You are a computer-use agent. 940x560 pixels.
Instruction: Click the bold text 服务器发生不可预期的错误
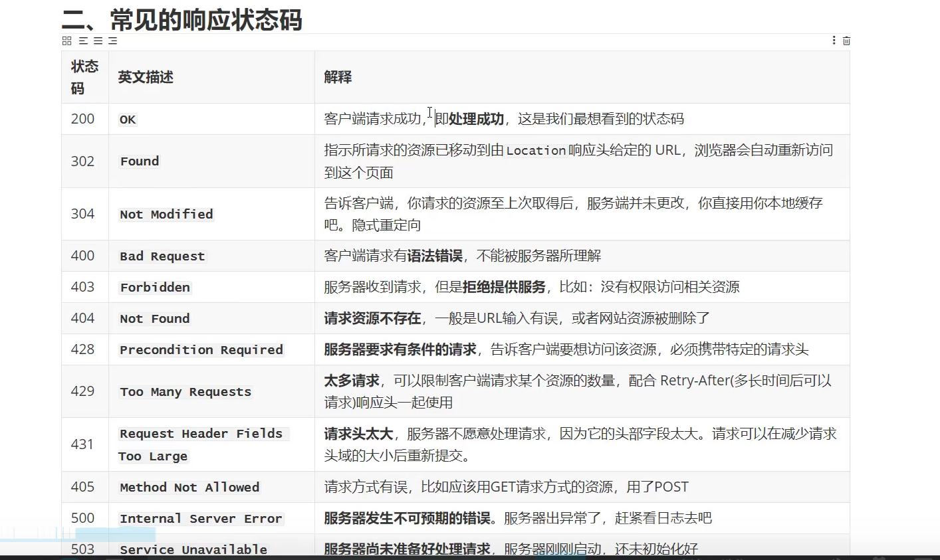click(x=407, y=518)
